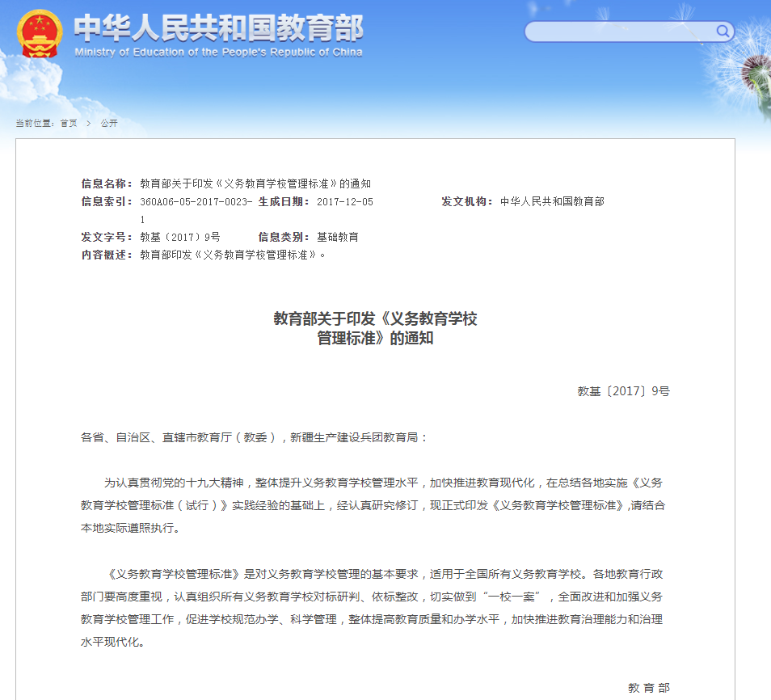Click the article heading 教育部关于印发《义务教育学校
Screen dimensions: 771x700
pos(375,318)
